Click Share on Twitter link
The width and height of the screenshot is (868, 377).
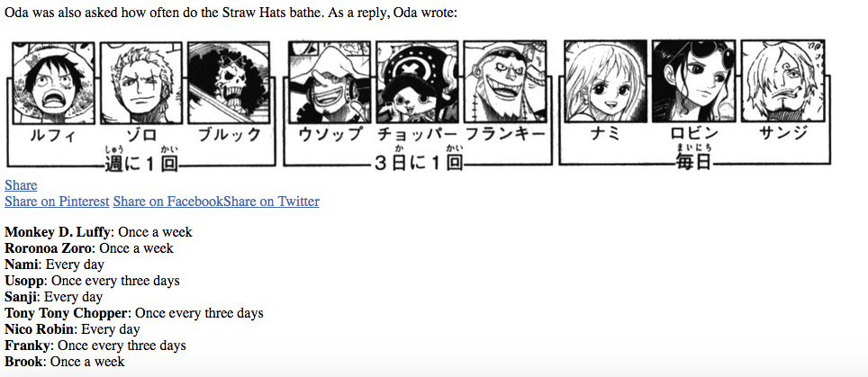coord(271,202)
